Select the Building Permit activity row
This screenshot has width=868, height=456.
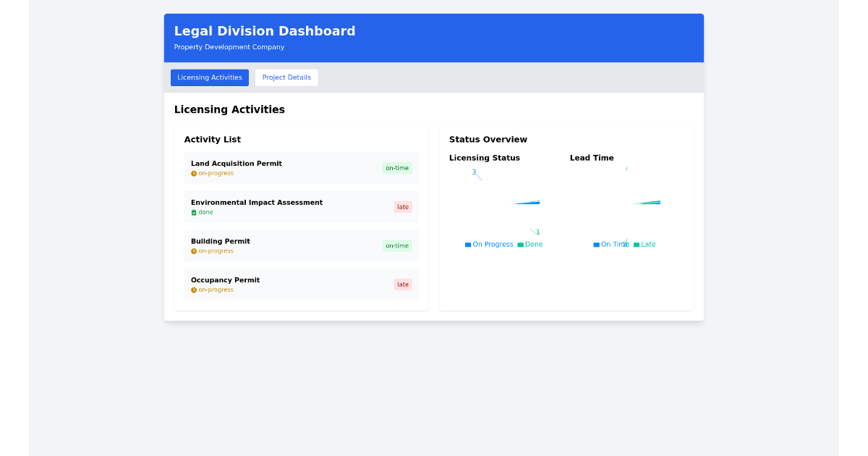click(301, 245)
